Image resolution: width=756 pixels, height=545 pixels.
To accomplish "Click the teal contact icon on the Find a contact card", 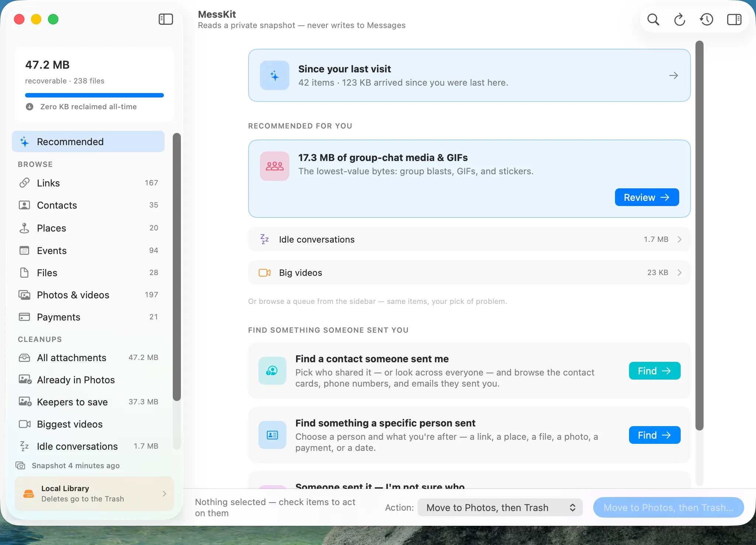I will click(x=272, y=371).
